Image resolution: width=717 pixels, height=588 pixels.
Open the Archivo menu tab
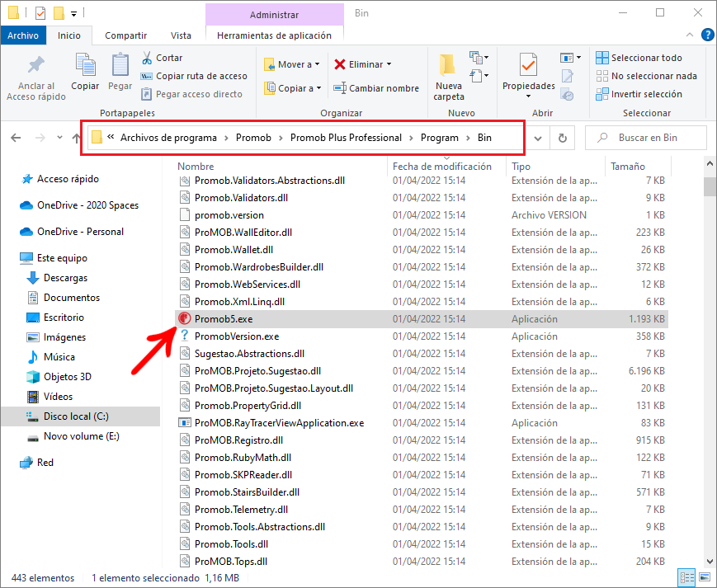[23, 35]
